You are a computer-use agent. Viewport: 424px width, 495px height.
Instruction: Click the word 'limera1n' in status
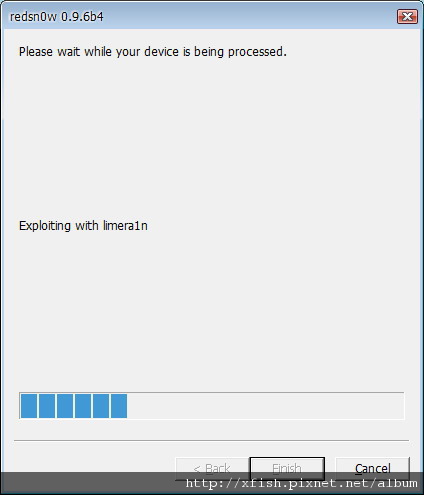125,226
